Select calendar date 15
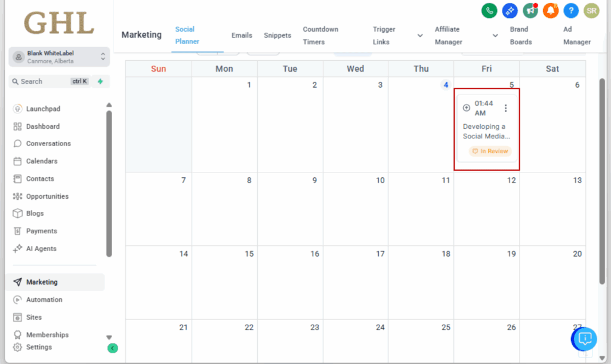The image size is (611, 364). tap(249, 254)
